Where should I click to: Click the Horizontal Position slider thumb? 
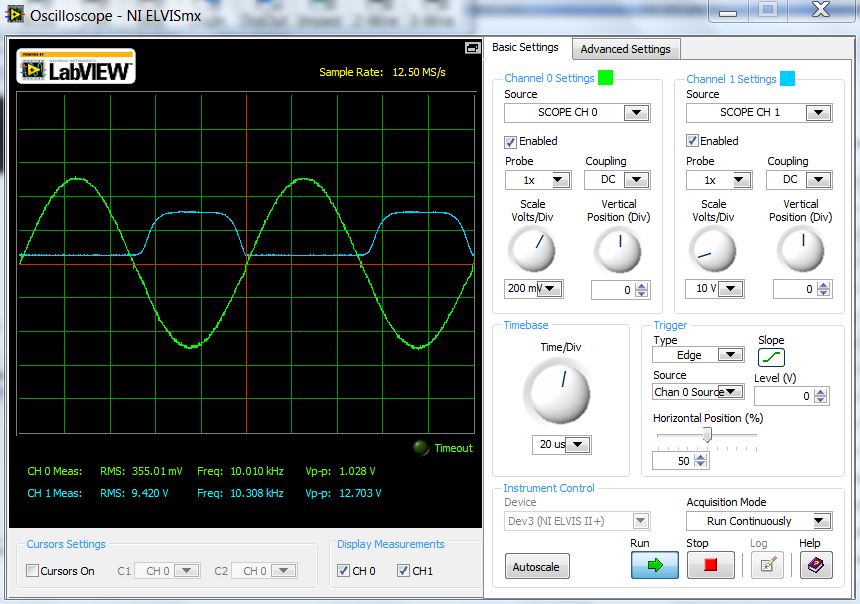(x=708, y=435)
